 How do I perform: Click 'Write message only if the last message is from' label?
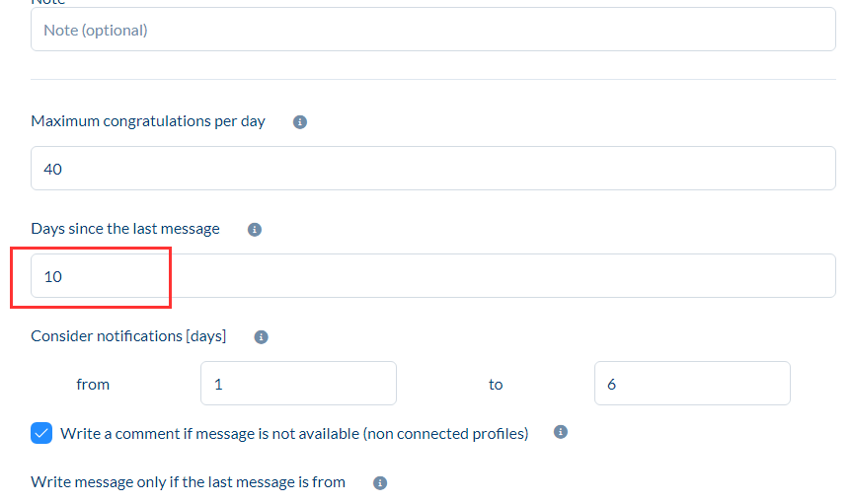pos(188,482)
